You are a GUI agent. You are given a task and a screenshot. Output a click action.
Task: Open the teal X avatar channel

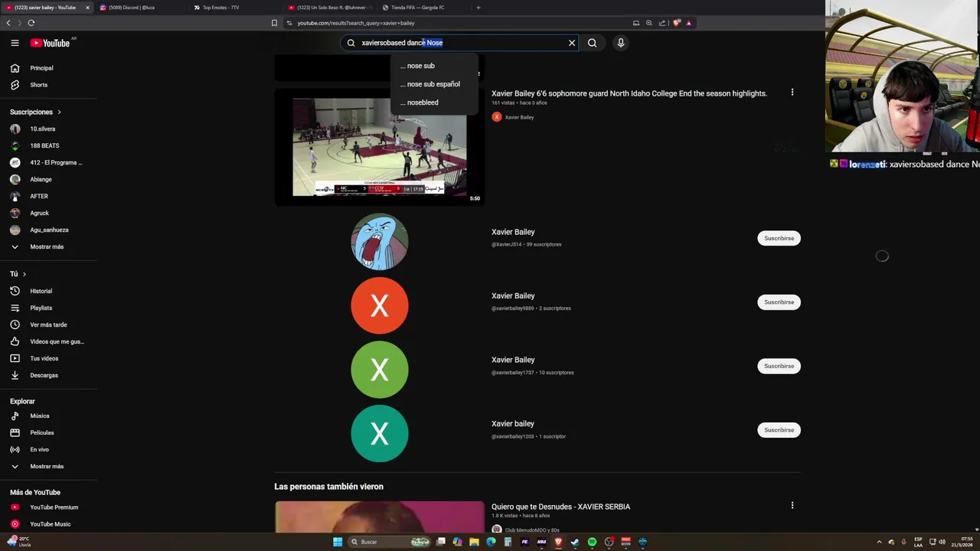coord(380,434)
